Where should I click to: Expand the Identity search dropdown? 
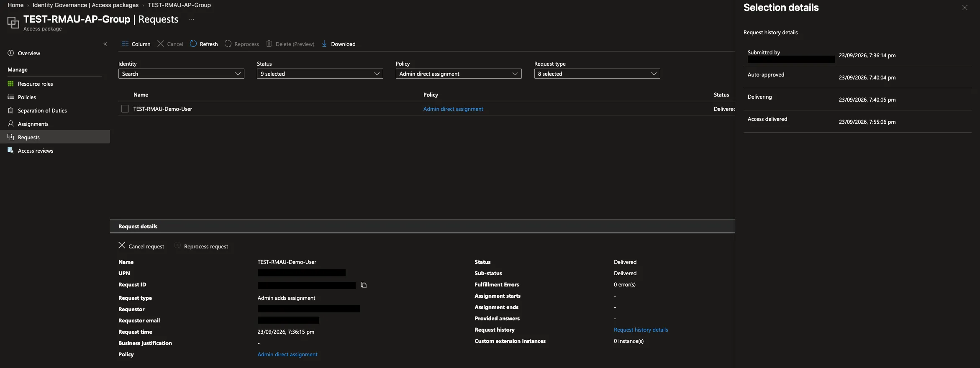coord(181,74)
